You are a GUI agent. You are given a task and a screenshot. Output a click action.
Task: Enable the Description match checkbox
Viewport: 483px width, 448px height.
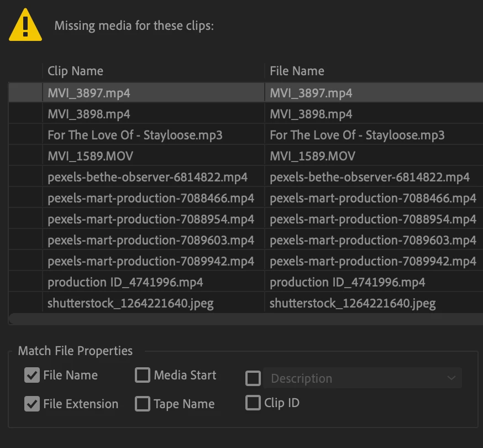[x=253, y=378]
